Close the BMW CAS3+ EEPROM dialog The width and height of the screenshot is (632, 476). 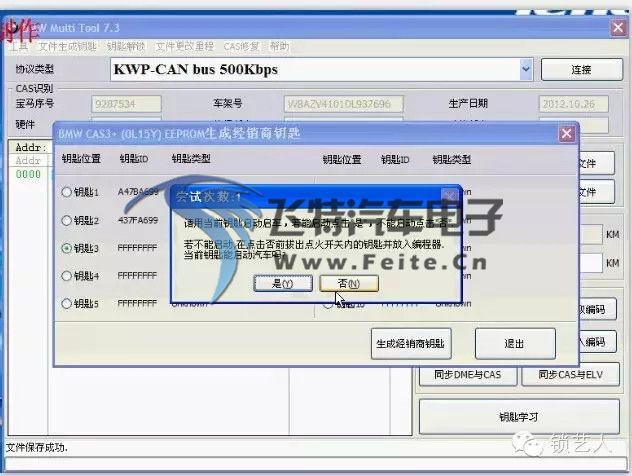click(x=566, y=134)
